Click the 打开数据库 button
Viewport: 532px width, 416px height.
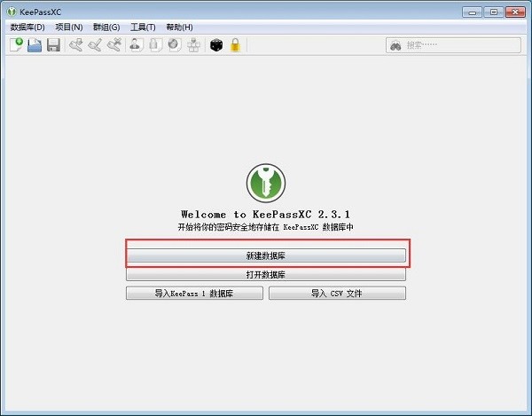266,274
